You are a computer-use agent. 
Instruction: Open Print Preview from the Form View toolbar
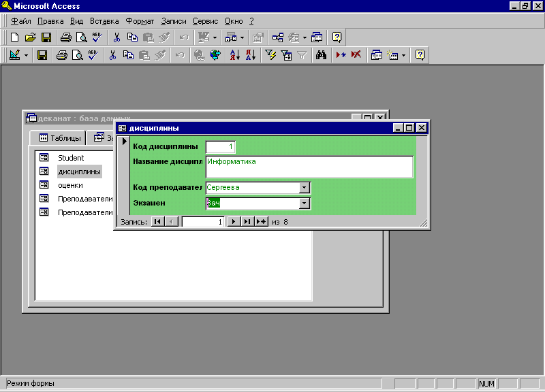point(77,55)
